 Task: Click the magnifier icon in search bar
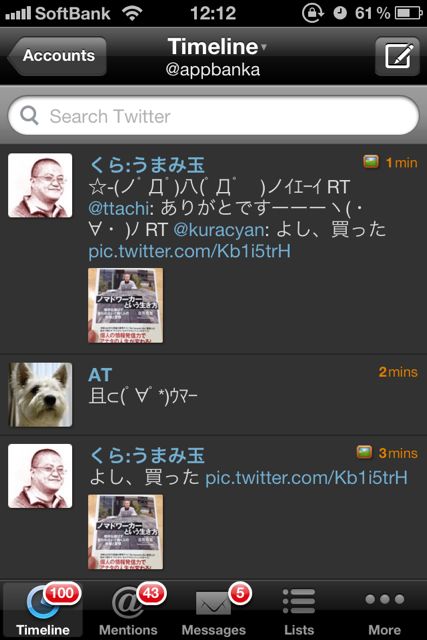pyautogui.click(x=29, y=116)
